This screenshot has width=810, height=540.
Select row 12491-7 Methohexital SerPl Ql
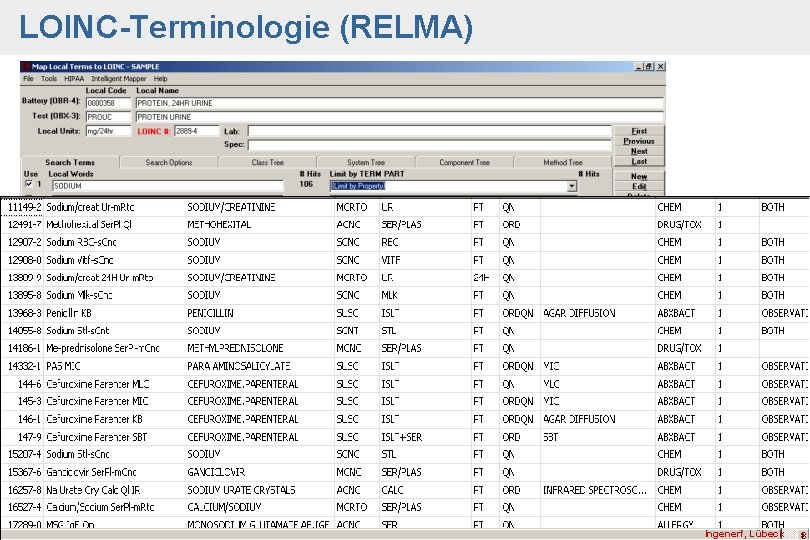tap(405, 225)
